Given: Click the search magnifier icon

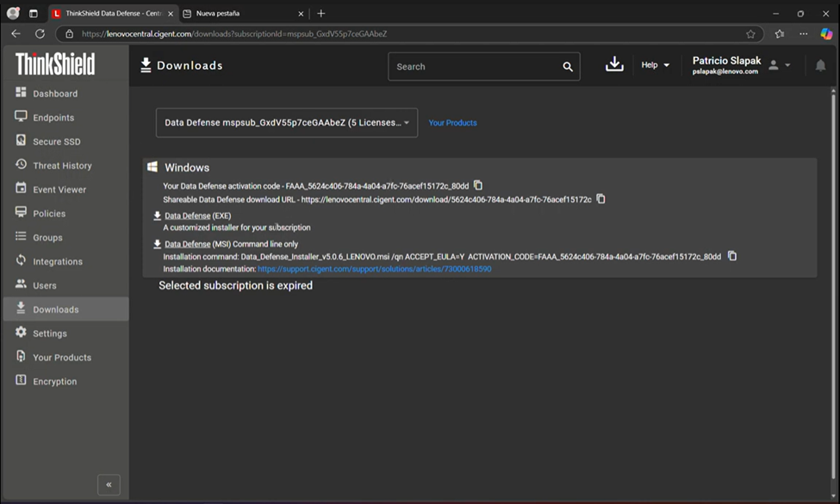Looking at the screenshot, I should pos(568,66).
